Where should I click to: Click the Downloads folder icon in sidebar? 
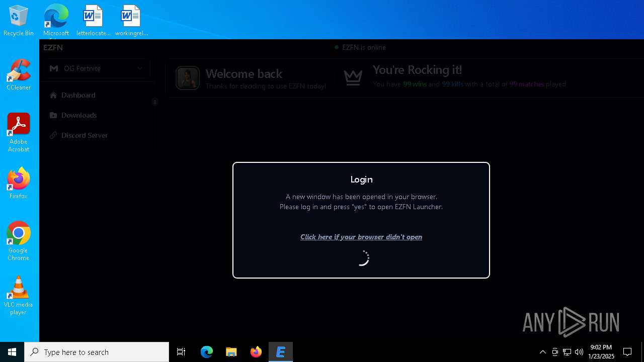pyautogui.click(x=53, y=115)
